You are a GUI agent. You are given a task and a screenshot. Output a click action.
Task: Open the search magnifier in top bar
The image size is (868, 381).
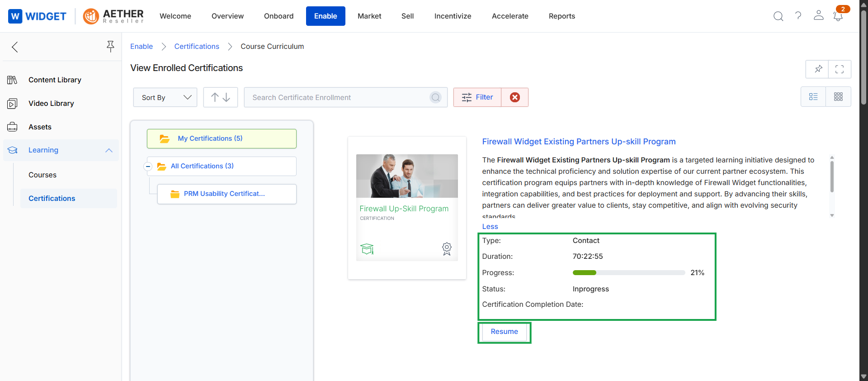(x=778, y=16)
